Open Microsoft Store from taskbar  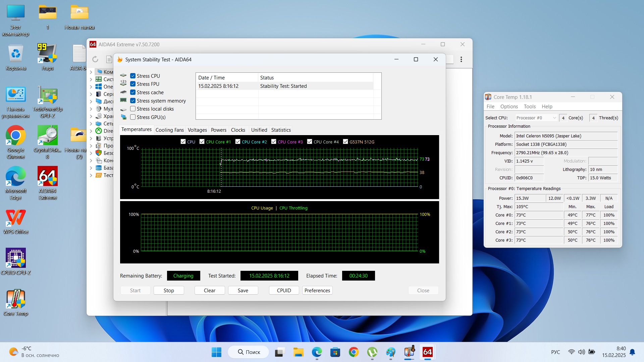335,352
